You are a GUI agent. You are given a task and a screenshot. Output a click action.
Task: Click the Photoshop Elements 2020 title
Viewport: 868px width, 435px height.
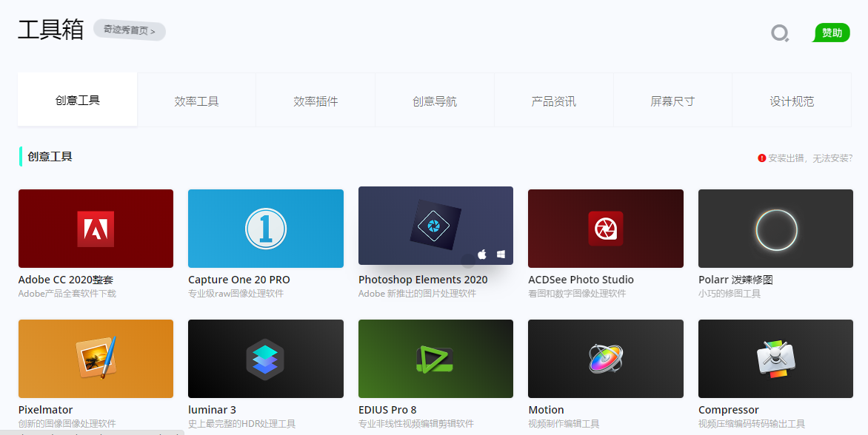[x=423, y=280]
